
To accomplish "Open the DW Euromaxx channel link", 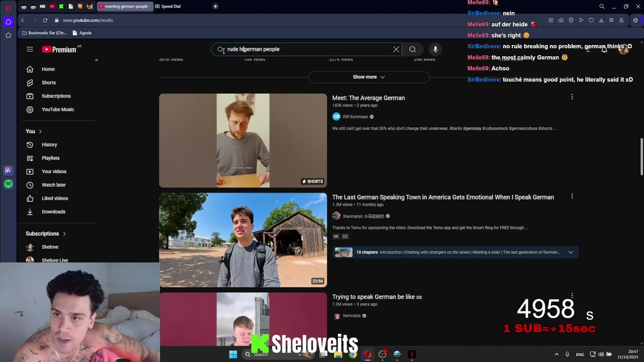I will click(x=355, y=117).
